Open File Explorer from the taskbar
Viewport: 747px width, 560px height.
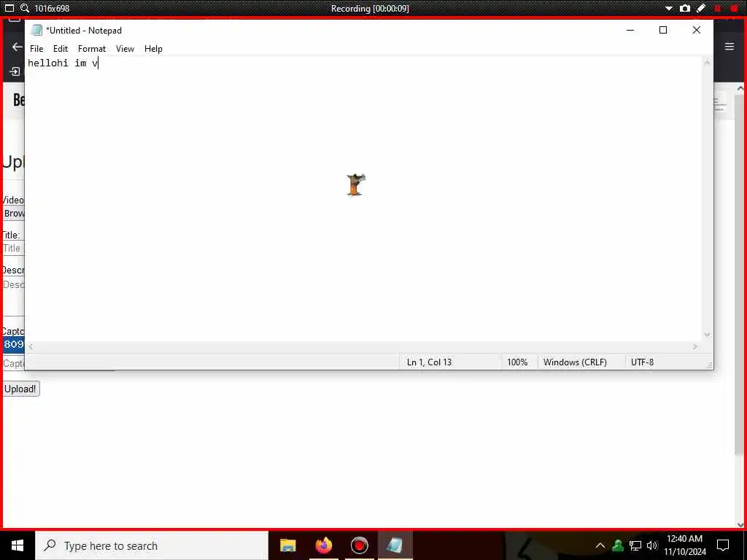(x=287, y=545)
